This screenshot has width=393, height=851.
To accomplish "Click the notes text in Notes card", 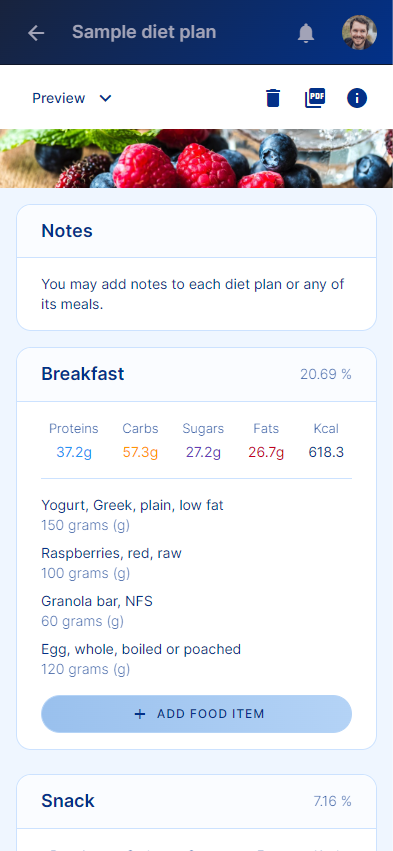I will [193, 294].
